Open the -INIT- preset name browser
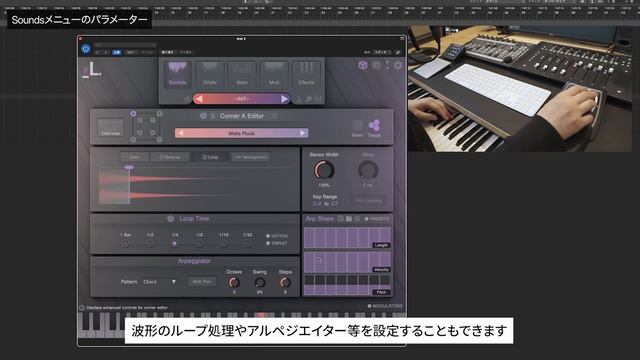The height and width of the screenshot is (360, 640). click(x=242, y=99)
